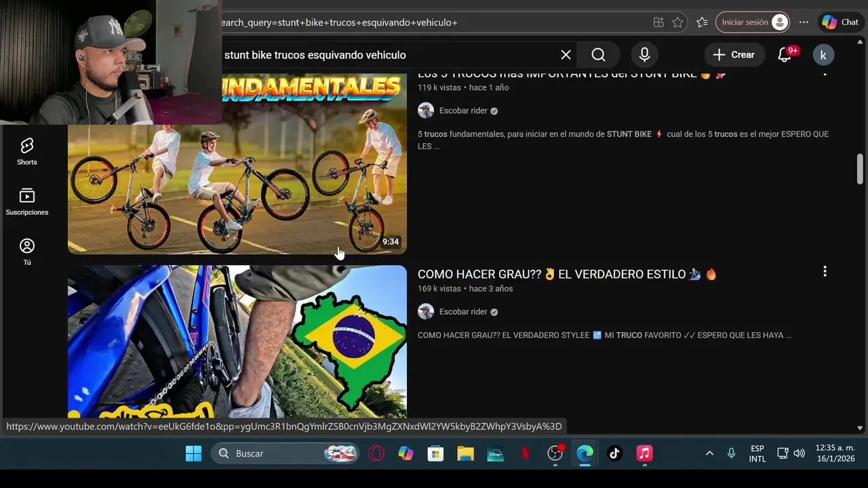
Task: Click Iniciar sesión in the browser toolbar
Action: tap(753, 22)
